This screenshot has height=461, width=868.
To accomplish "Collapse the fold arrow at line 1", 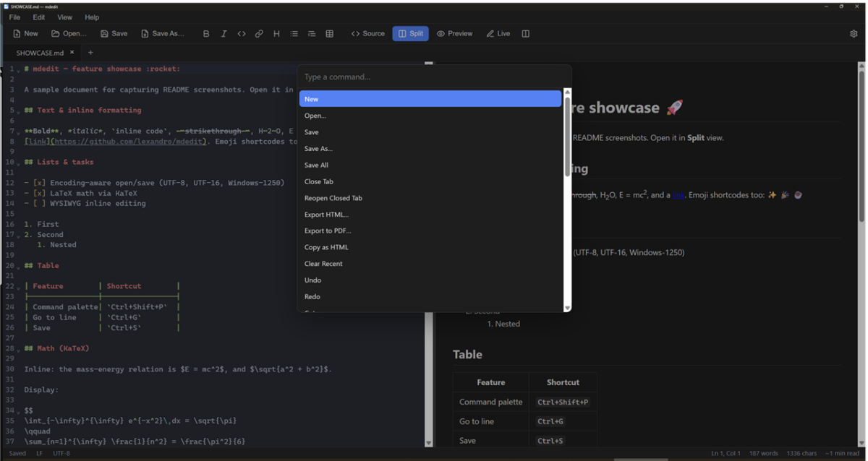I will pos(19,69).
